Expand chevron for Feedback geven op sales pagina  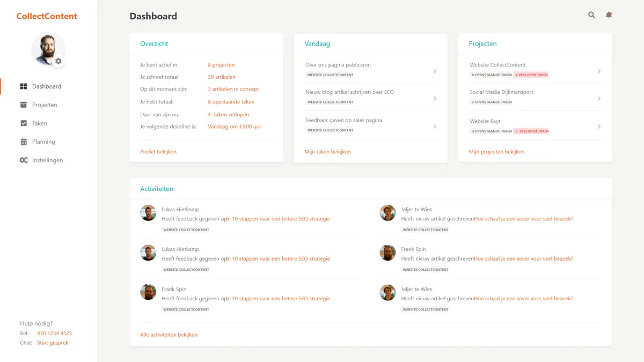[435, 127]
